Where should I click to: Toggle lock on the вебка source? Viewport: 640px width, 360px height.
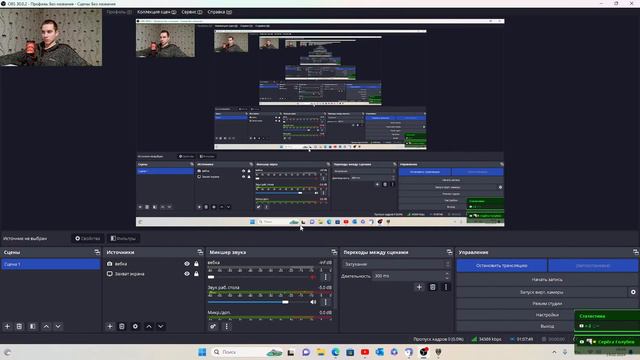196,264
